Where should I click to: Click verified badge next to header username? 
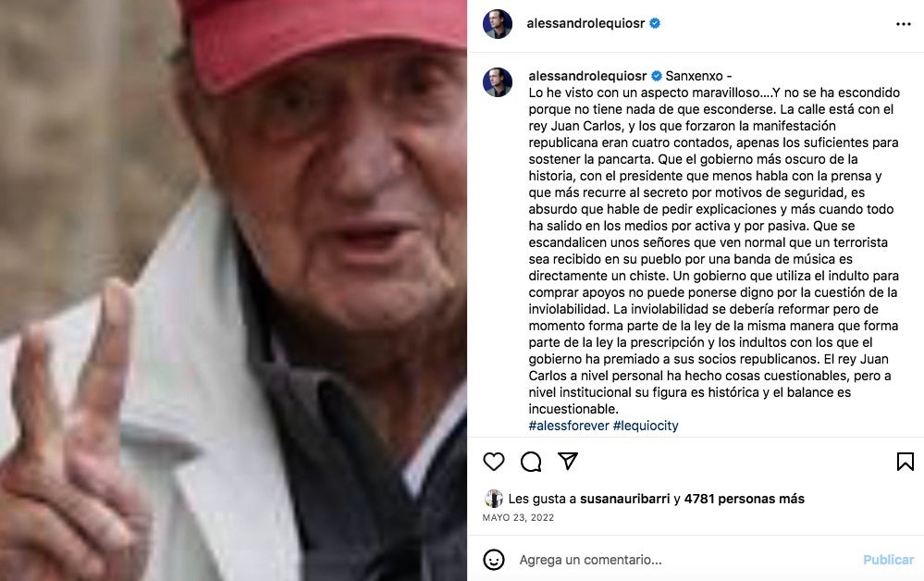(x=655, y=23)
